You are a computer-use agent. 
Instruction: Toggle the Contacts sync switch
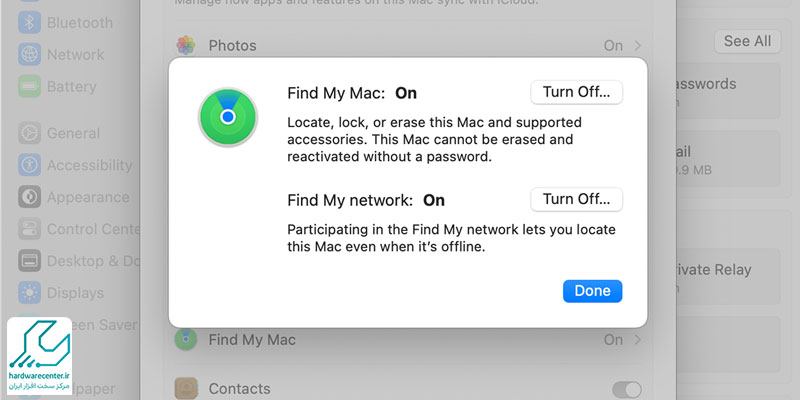click(x=627, y=389)
